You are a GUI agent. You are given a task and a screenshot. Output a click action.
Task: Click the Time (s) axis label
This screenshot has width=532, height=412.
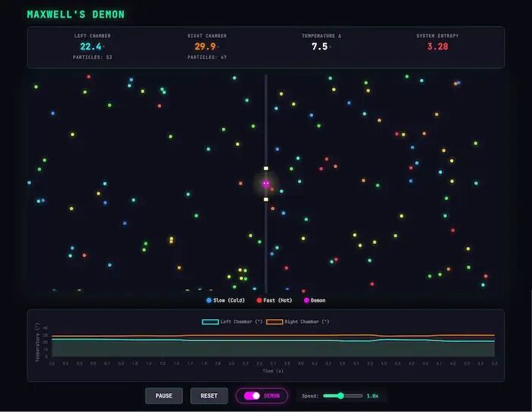[x=273, y=371]
